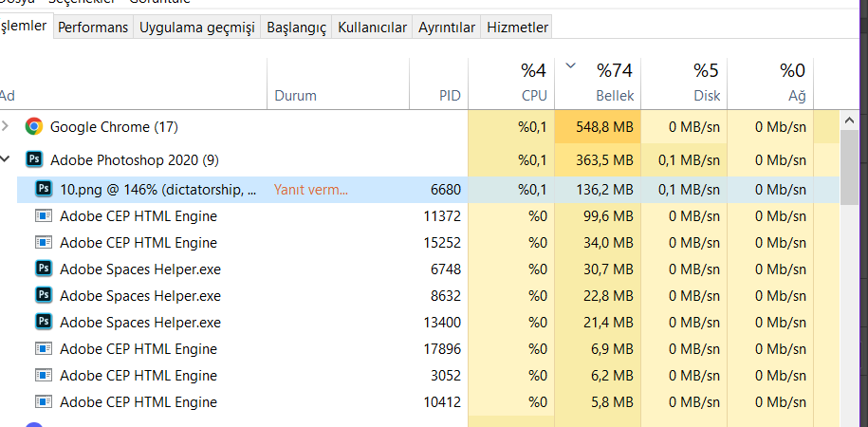This screenshot has height=427, width=868.
Task: Select the CEP HTML Engine row with PID 15252
Action: [237, 242]
